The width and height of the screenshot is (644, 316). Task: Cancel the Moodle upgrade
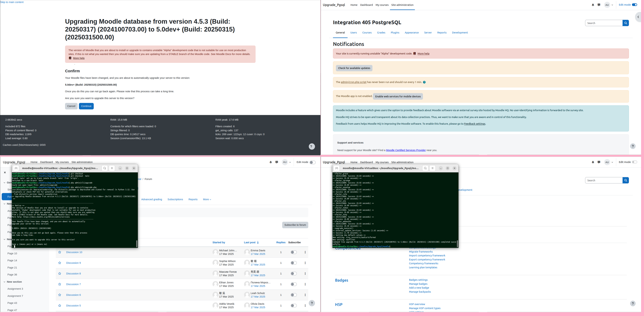[71, 106]
